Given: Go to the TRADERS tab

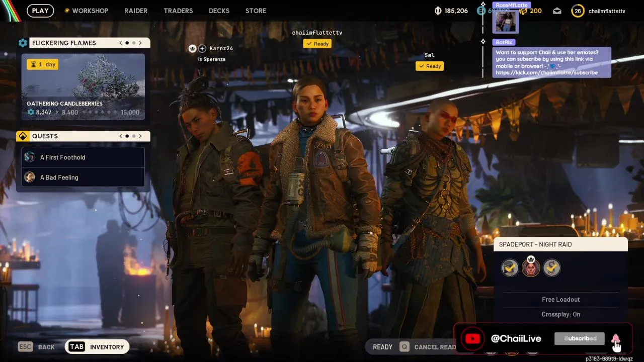Looking at the screenshot, I should 178,11.
